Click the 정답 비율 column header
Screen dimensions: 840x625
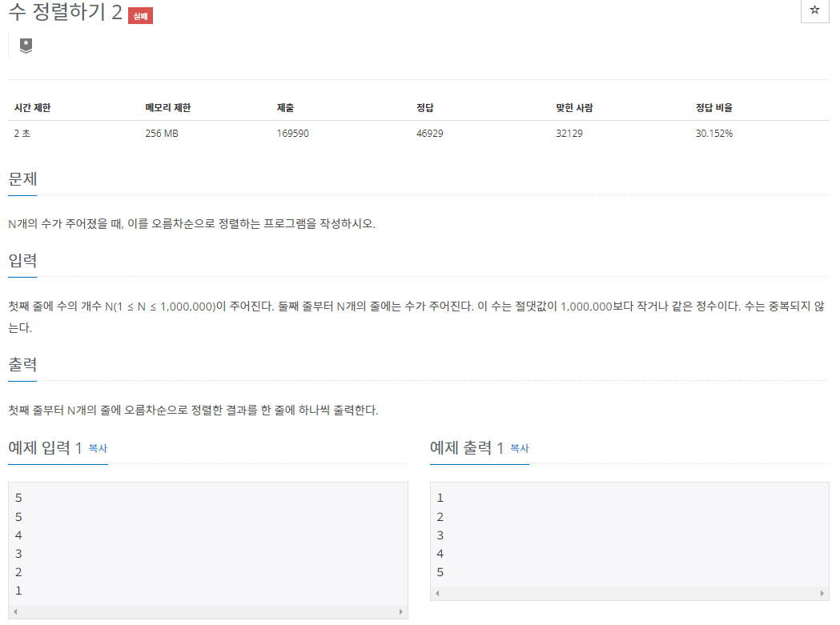click(713, 108)
